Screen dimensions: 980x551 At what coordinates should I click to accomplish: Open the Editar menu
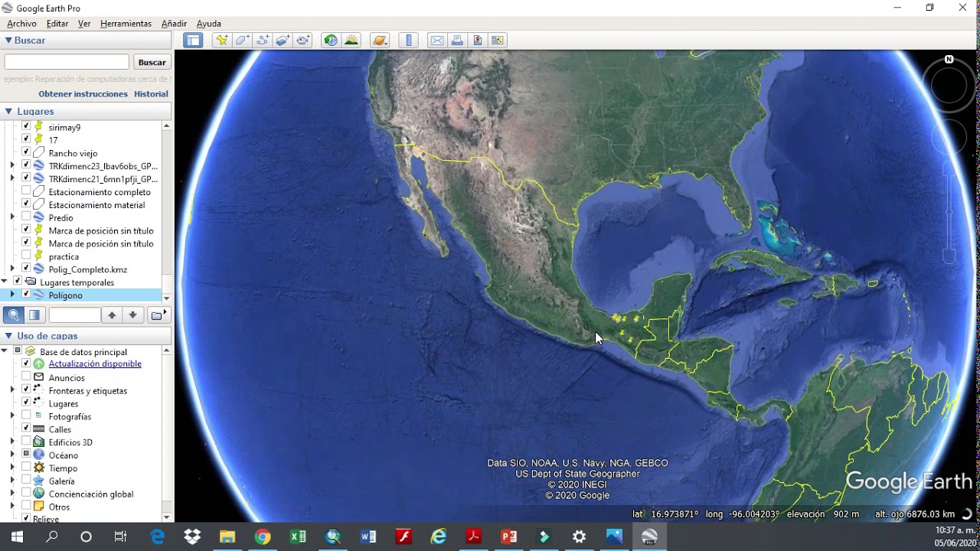[x=57, y=24]
